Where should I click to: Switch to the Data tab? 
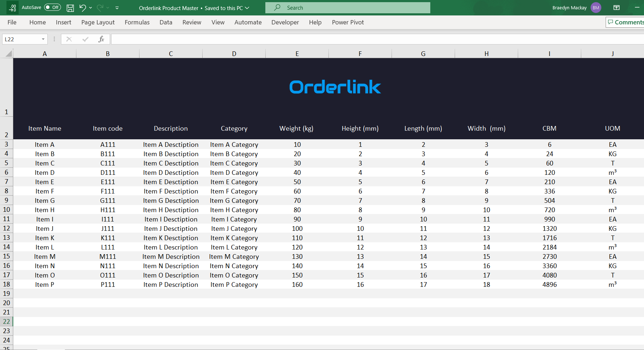click(166, 22)
